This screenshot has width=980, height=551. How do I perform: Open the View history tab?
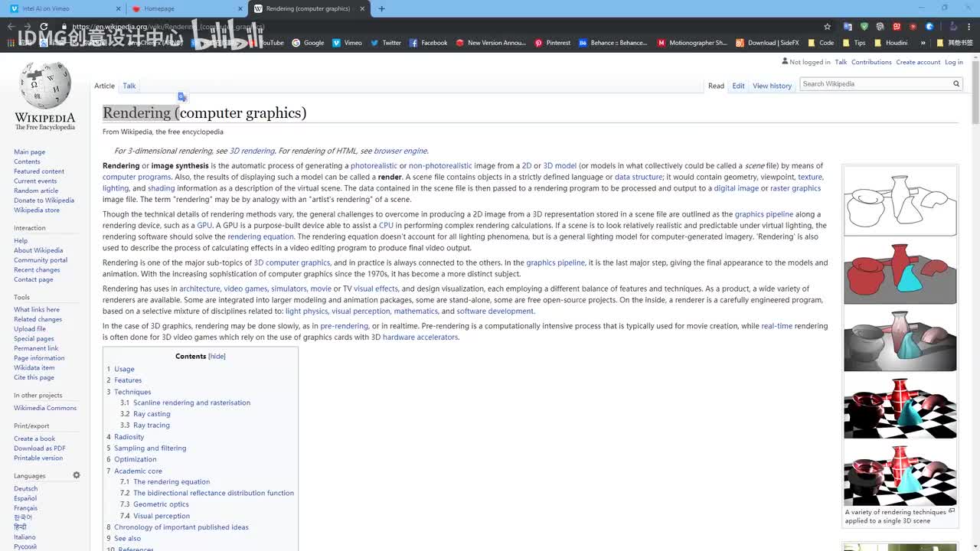click(772, 86)
